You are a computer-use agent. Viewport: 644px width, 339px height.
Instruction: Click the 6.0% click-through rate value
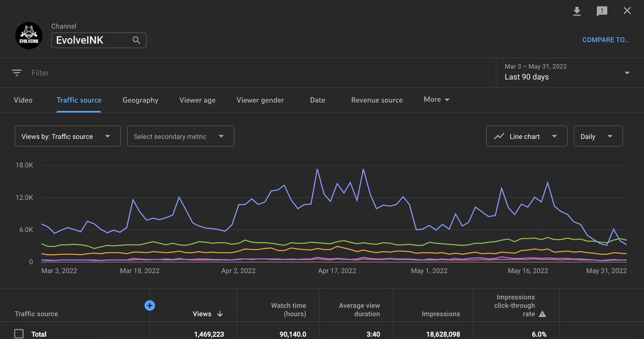538,334
